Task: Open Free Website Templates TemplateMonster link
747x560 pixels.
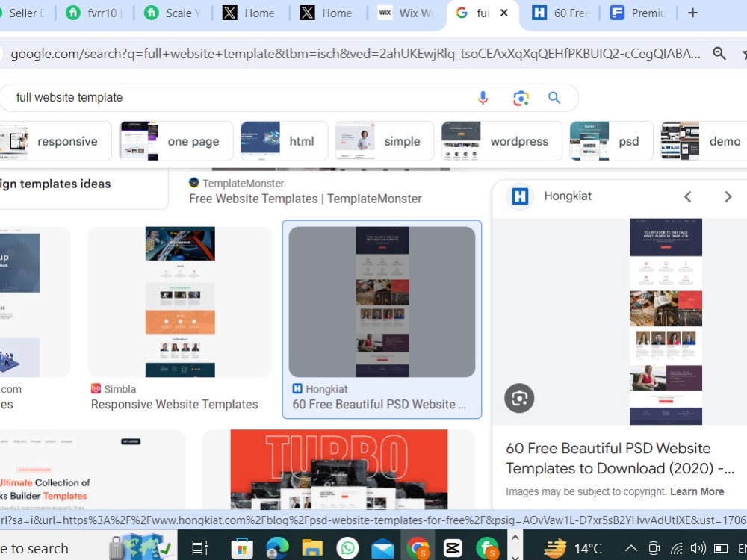Action: click(x=306, y=199)
